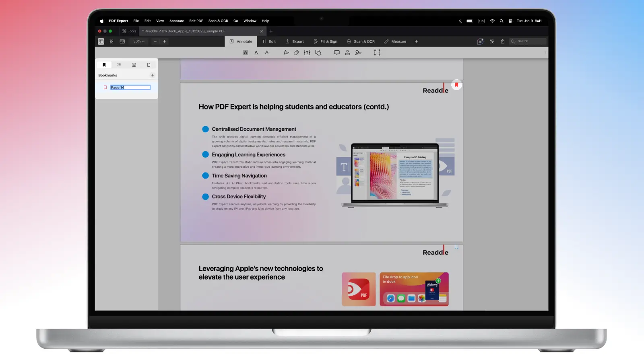Toggle the left sidebar panel
Viewport: 644px width, 362px height.
point(101,41)
